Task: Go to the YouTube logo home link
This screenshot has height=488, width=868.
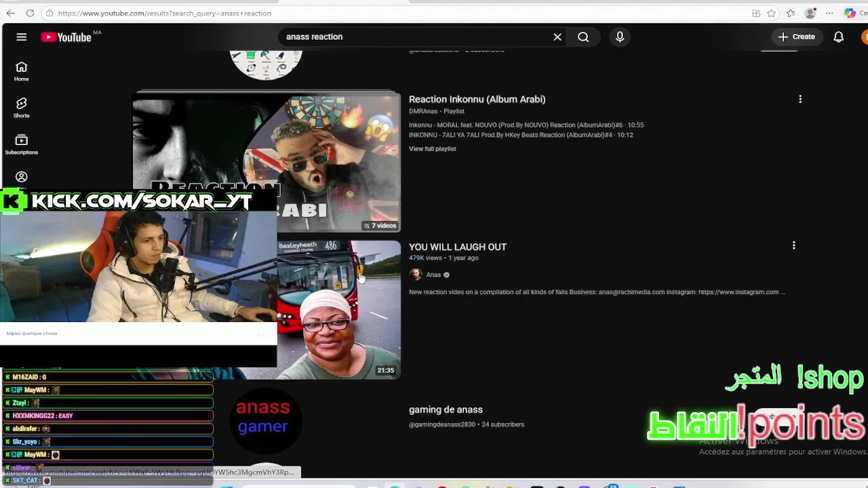Action: point(66,37)
